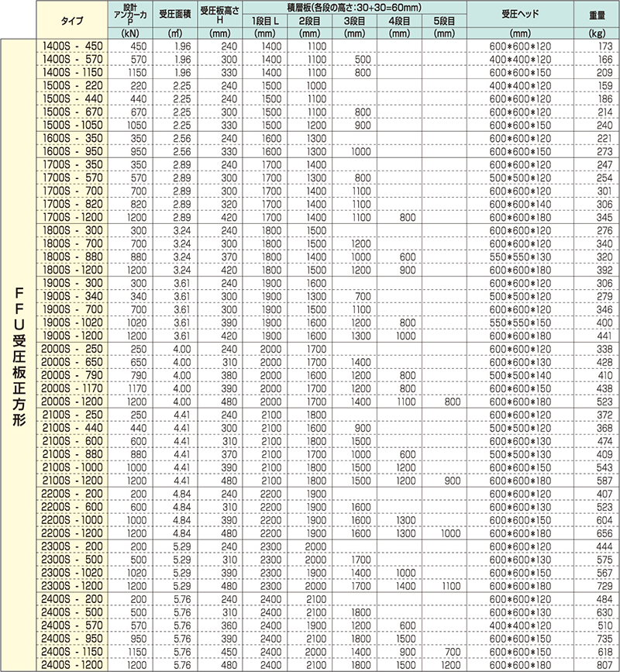Select 5th-layer value 900 in 2100S - 1200 row

pos(453,481)
